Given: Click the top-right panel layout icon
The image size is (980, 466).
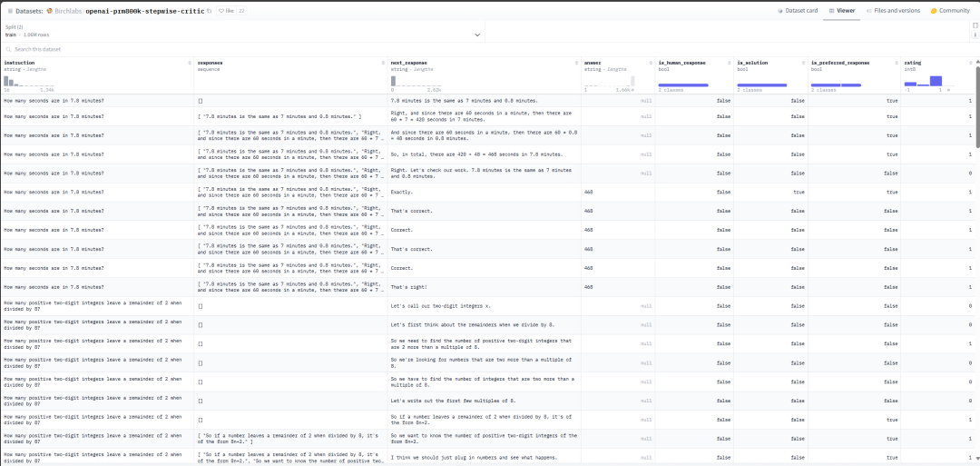Looking at the screenshot, I should (x=975, y=25).
